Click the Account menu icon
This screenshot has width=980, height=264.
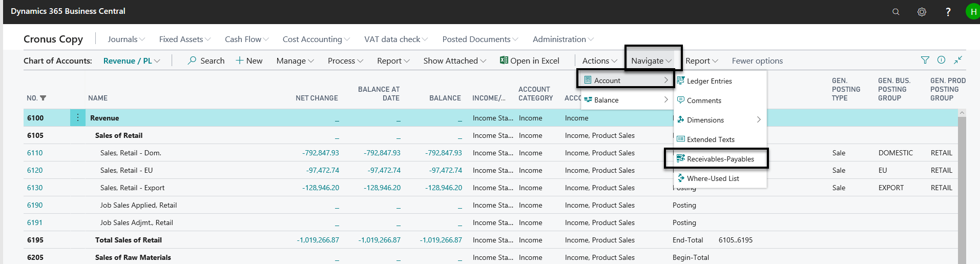[588, 80]
